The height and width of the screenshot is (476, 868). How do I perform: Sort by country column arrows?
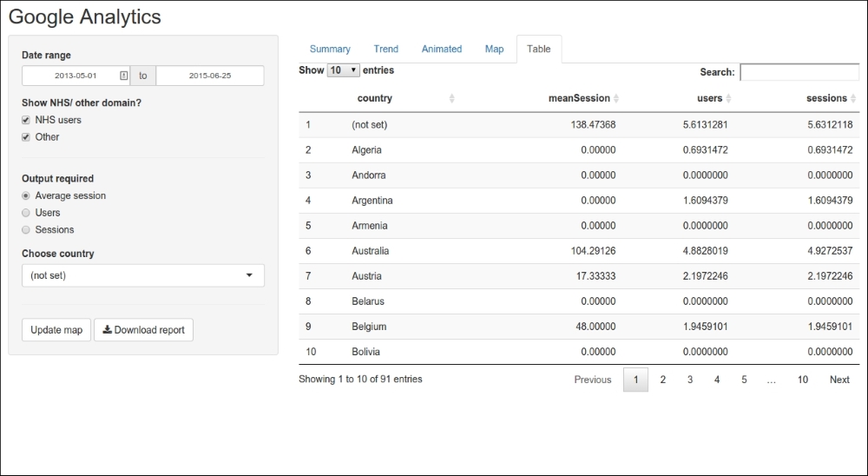tap(451, 99)
